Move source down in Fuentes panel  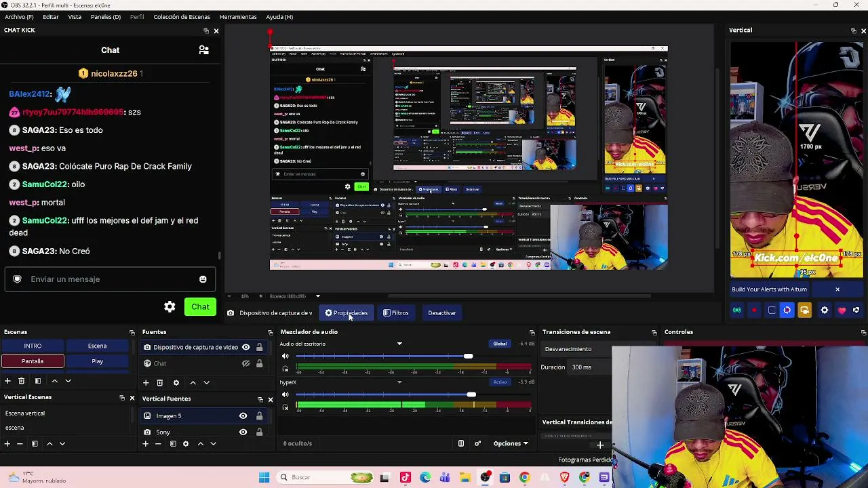click(x=207, y=382)
